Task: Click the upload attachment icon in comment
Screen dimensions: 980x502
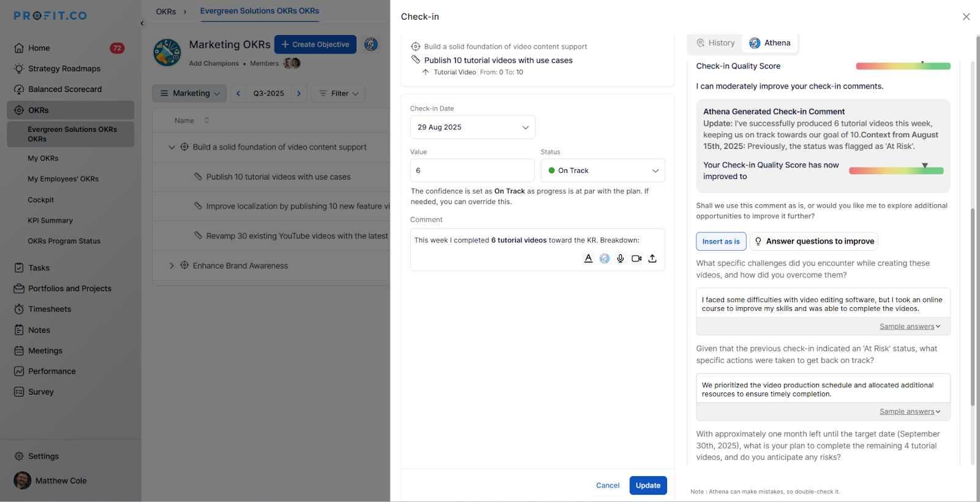Action: [x=652, y=259]
